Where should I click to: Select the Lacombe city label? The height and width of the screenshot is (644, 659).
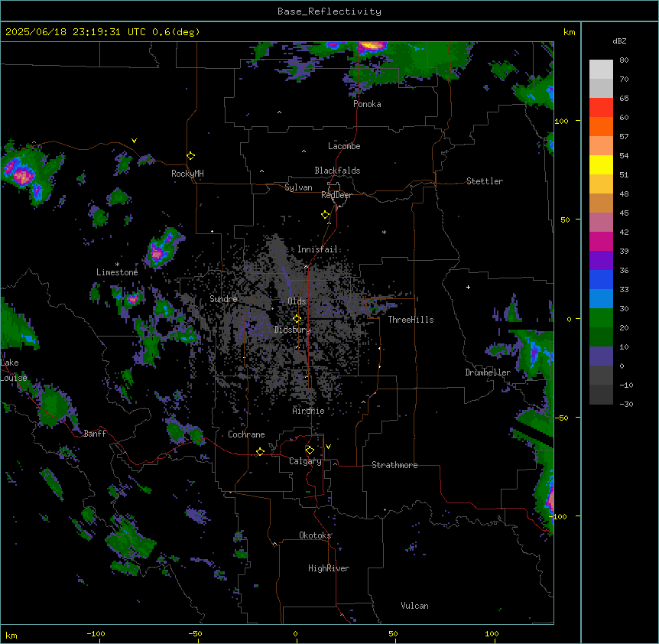pos(344,146)
